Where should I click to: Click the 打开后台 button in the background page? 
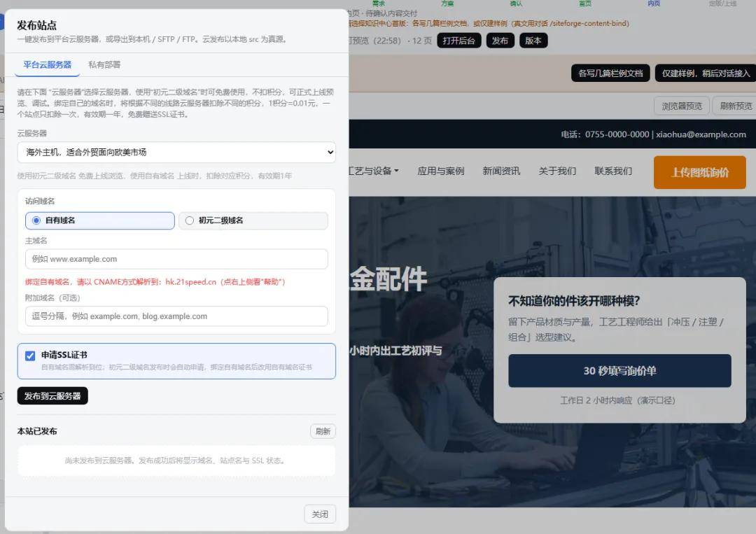pos(458,41)
